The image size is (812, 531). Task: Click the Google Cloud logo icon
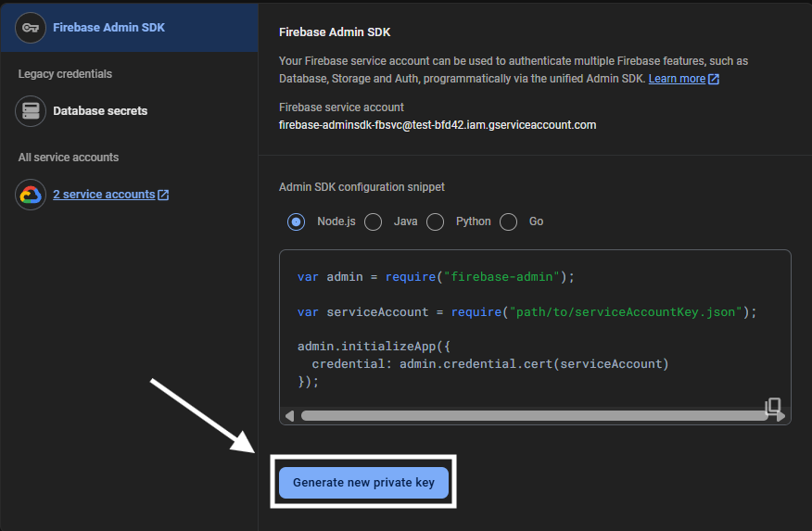[x=31, y=195]
